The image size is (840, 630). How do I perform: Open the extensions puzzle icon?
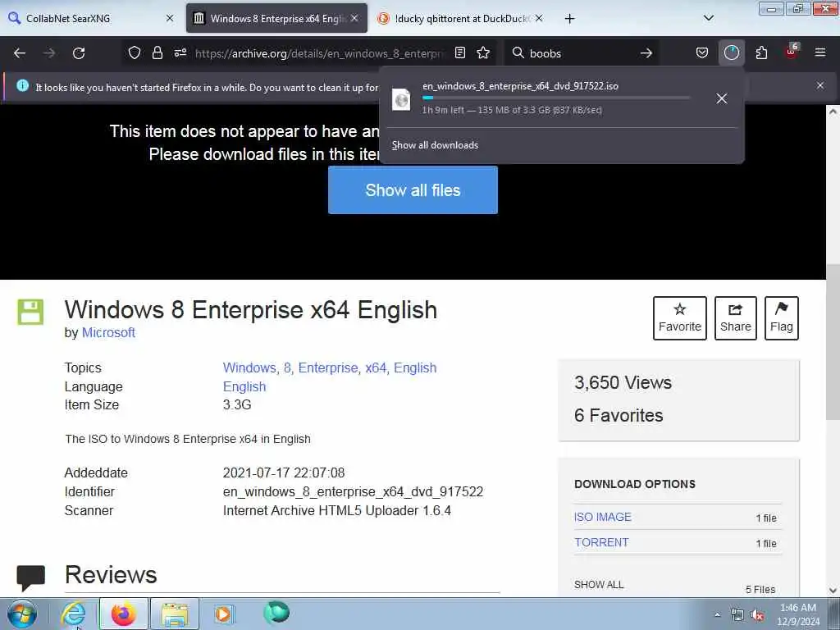pyautogui.click(x=761, y=53)
